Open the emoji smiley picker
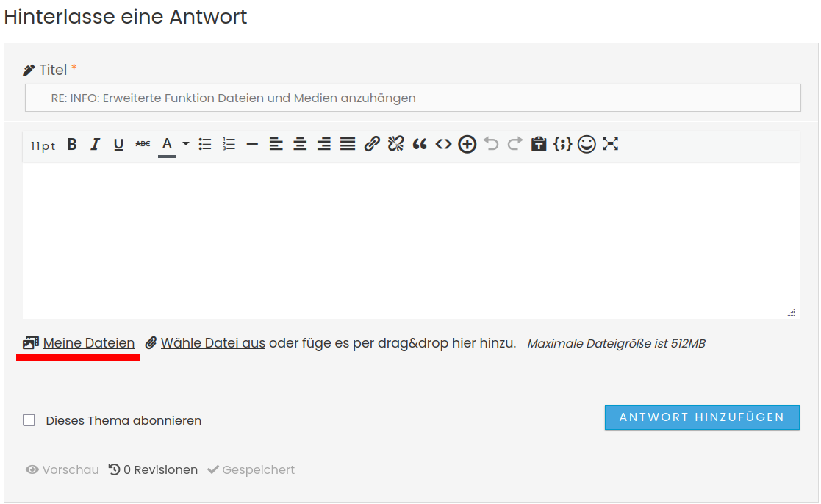821x504 pixels. (587, 145)
